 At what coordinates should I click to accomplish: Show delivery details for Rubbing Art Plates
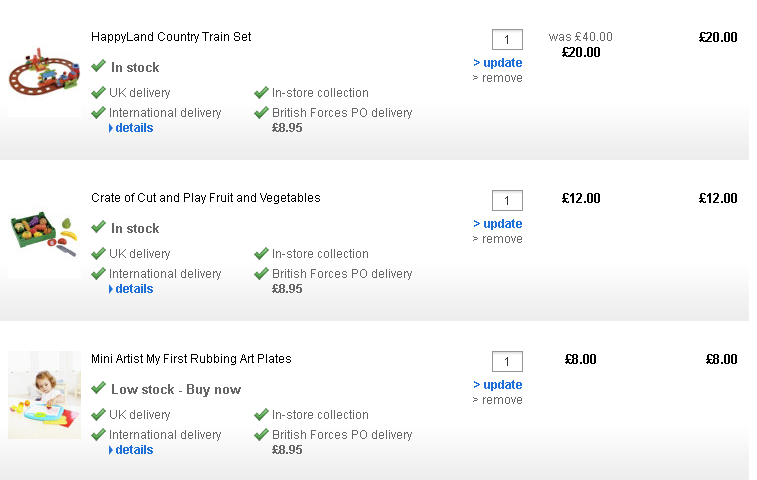coord(131,450)
